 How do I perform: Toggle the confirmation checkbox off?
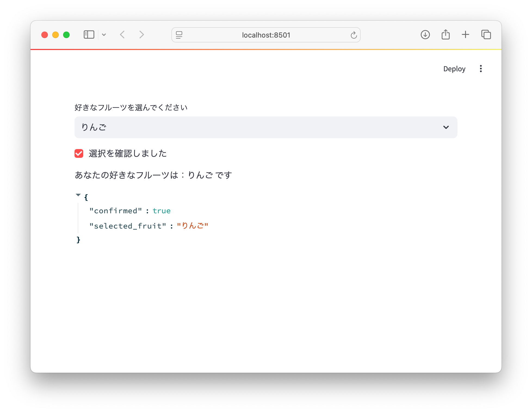[79, 153]
